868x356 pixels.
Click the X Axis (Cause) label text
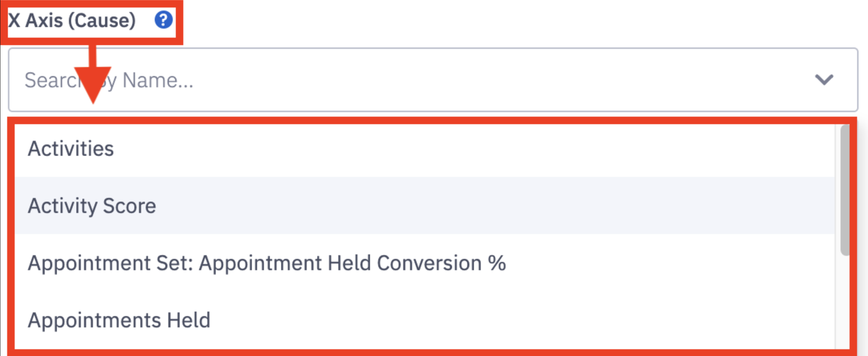click(x=72, y=20)
